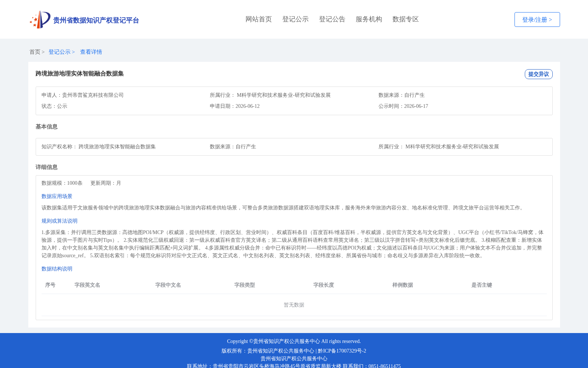Click the 详细信息 section heading
The image size is (588, 368).
point(47,167)
